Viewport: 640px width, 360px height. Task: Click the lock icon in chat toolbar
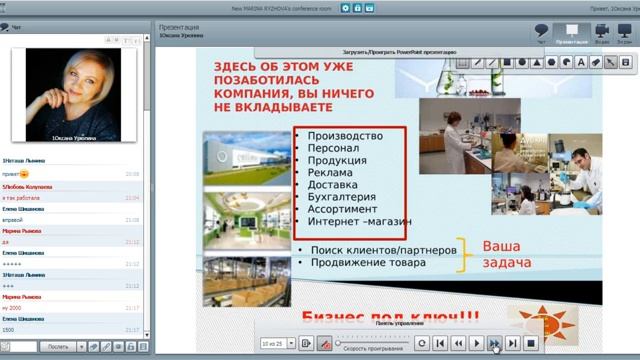point(131,347)
